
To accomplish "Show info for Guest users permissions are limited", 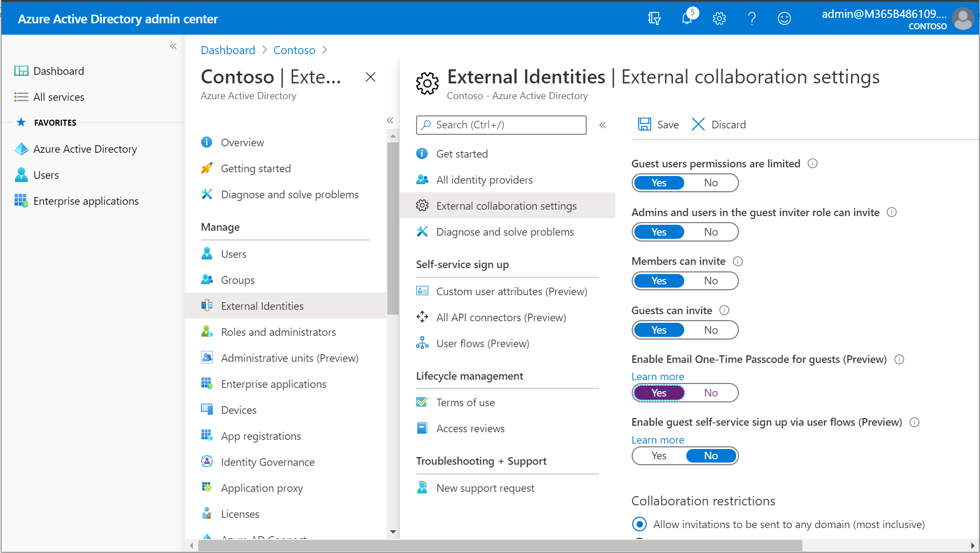I will (813, 164).
